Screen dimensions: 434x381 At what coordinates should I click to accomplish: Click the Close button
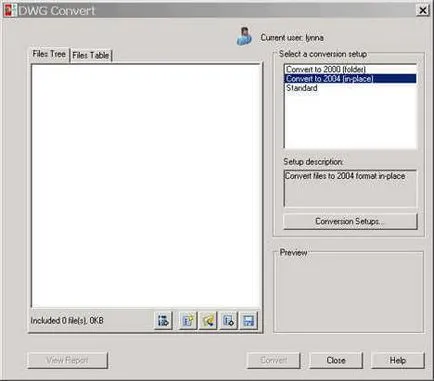tap(336, 360)
